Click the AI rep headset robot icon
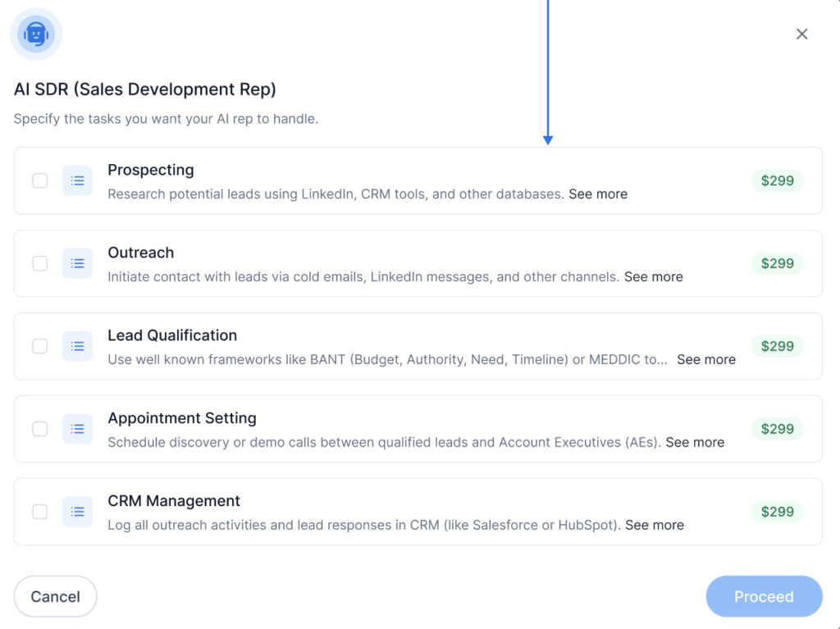Image resolution: width=840 pixels, height=629 pixels. 36,34
